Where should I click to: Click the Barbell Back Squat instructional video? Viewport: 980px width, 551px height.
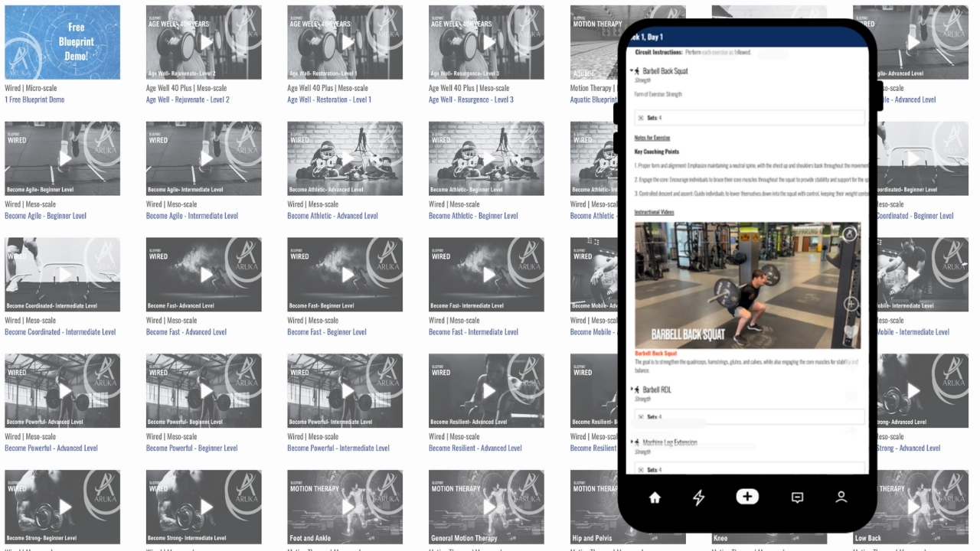747,285
